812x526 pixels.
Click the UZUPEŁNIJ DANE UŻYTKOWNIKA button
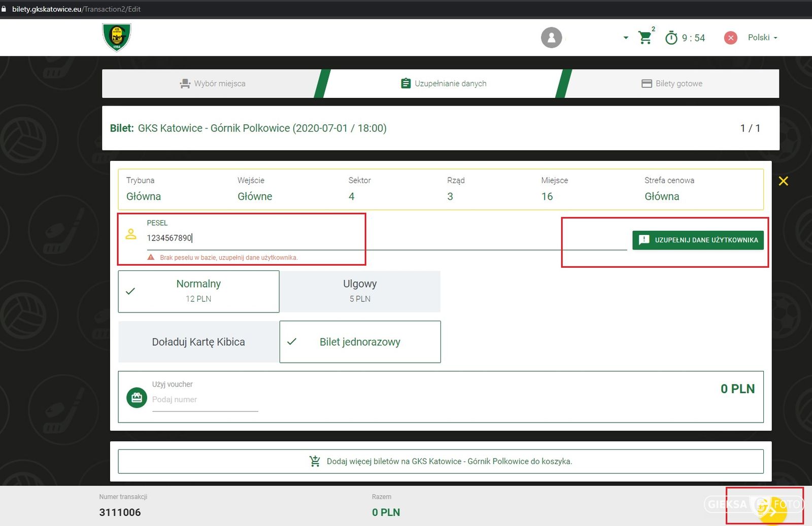698,240
